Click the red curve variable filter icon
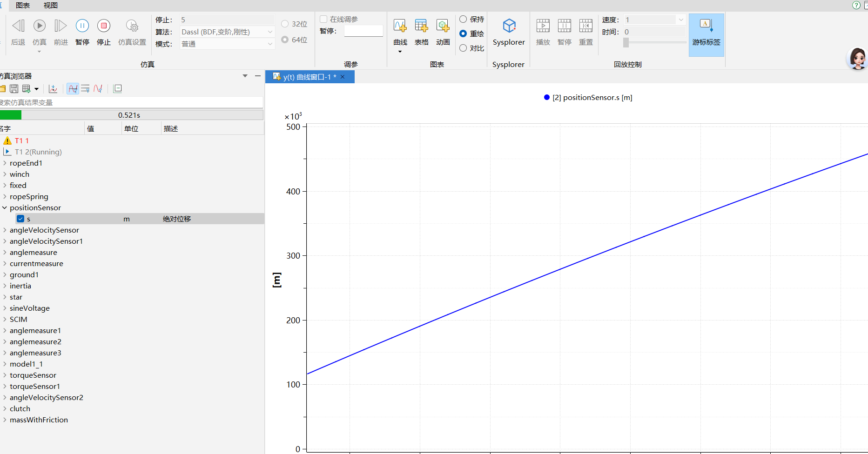Viewport: 868px width, 454px height. point(98,88)
